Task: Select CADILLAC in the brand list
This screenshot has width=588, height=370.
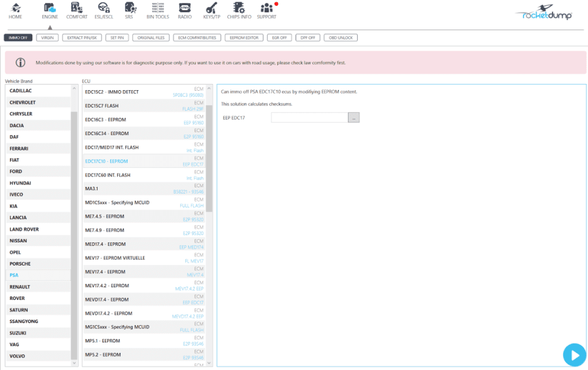Action: coord(38,91)
